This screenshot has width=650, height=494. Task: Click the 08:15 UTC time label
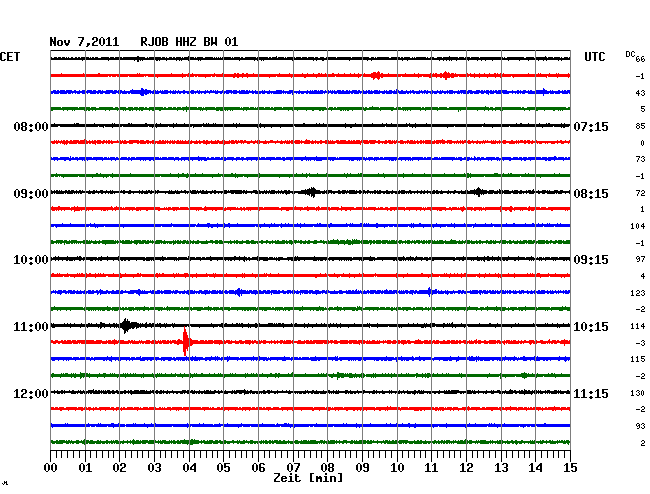pos(591,194)
